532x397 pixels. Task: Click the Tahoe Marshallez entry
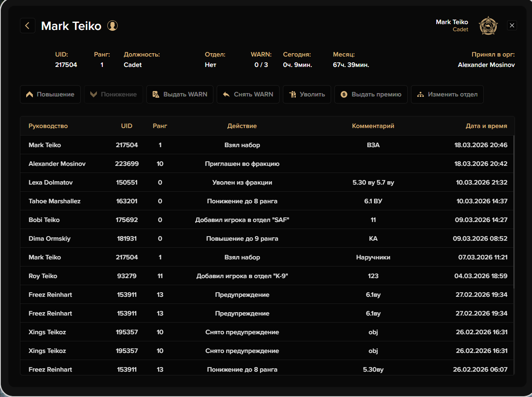coord(54,201)
